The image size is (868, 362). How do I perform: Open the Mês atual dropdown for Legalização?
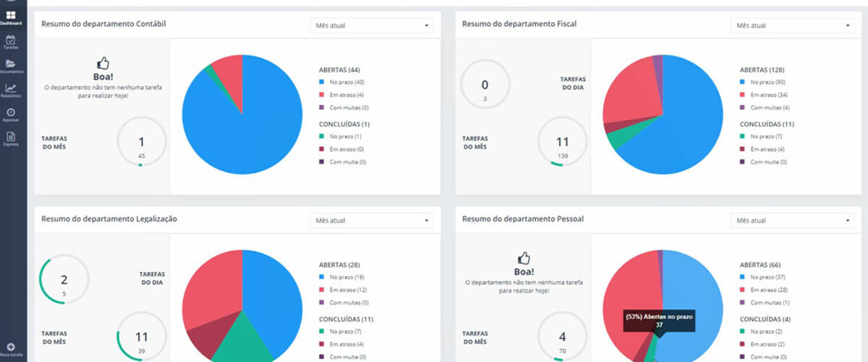[x=372, y=220]
